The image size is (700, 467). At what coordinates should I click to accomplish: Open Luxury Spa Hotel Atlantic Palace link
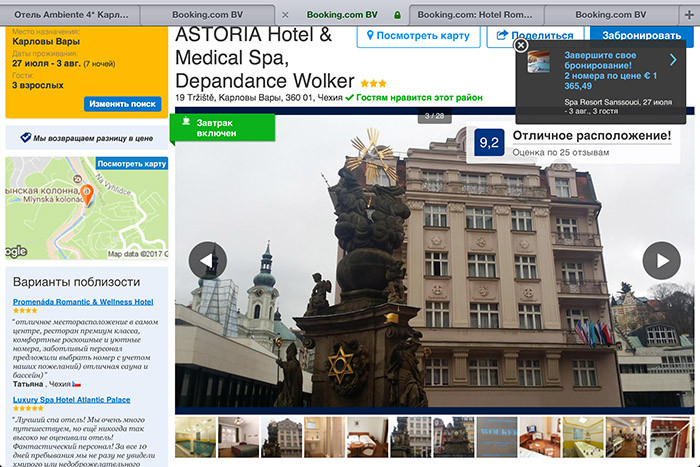click(x=71, y=400)
